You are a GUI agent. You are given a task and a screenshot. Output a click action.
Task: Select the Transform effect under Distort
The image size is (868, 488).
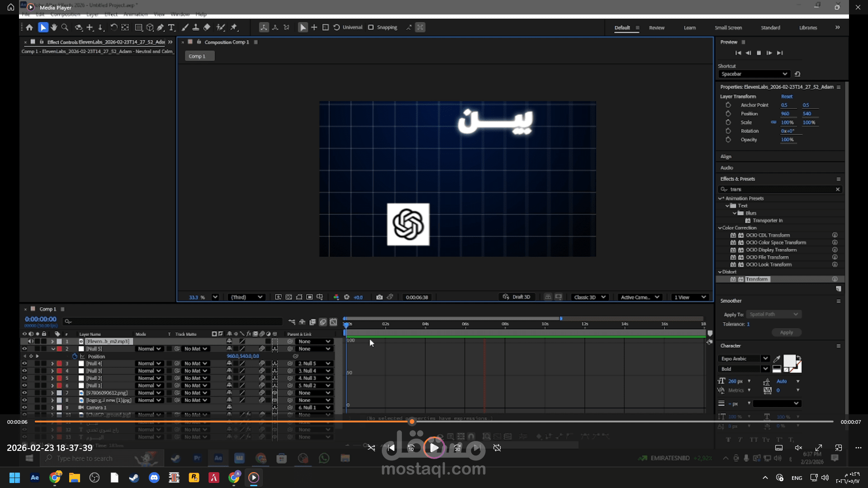[757, 280]
